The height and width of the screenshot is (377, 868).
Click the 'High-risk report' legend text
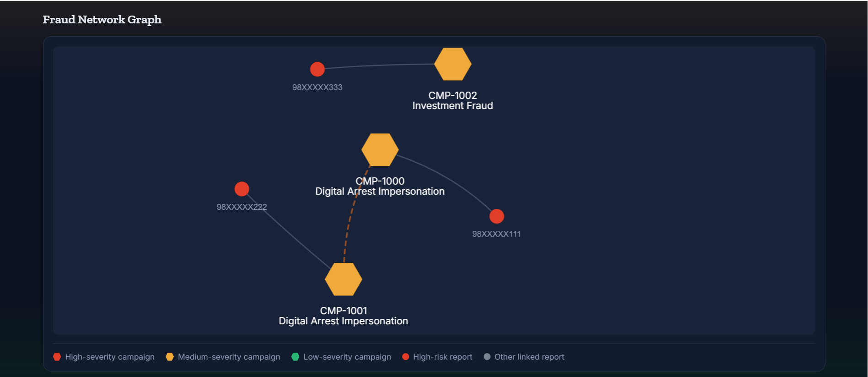(x=442, y=357)
